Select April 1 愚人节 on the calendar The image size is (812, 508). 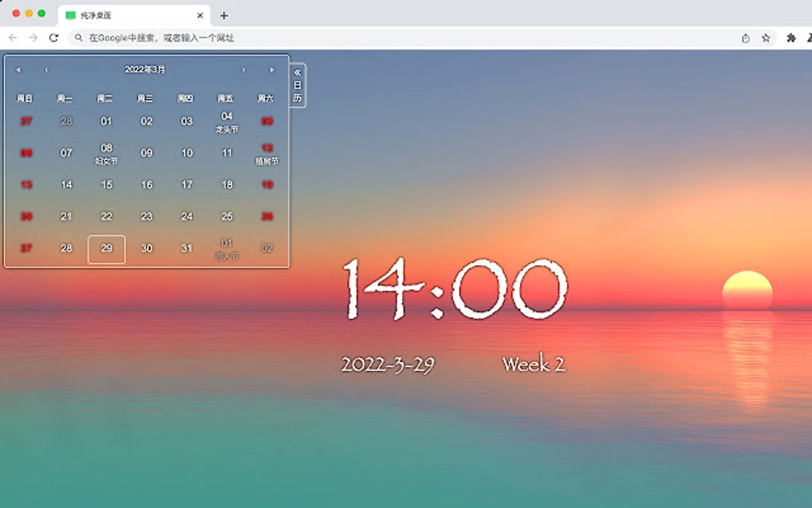226,248
